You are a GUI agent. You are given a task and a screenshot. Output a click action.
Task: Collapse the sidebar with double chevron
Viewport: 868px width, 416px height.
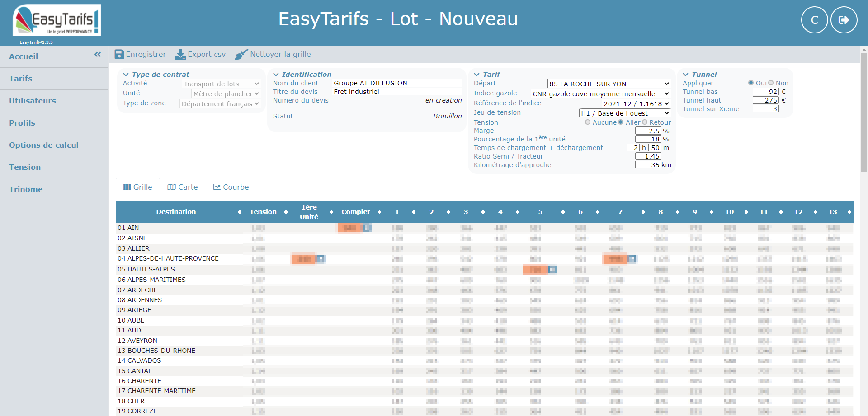coord(98,55)
